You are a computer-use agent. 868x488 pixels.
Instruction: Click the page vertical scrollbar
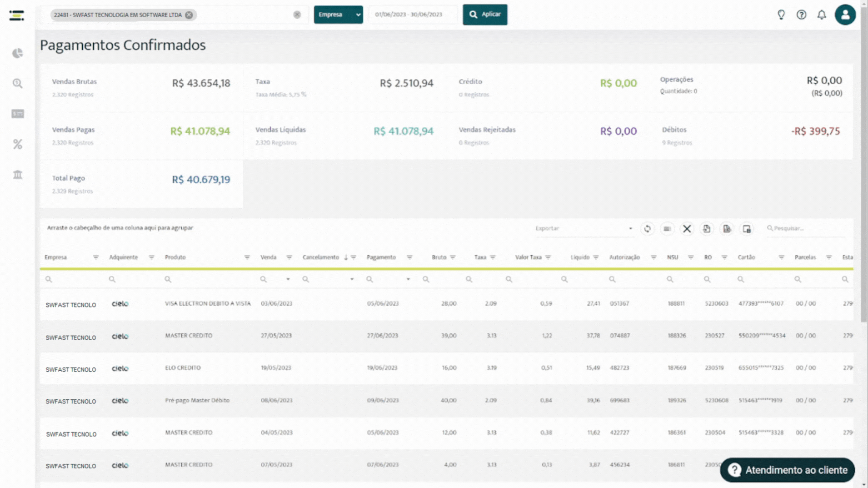click(864, 164)
